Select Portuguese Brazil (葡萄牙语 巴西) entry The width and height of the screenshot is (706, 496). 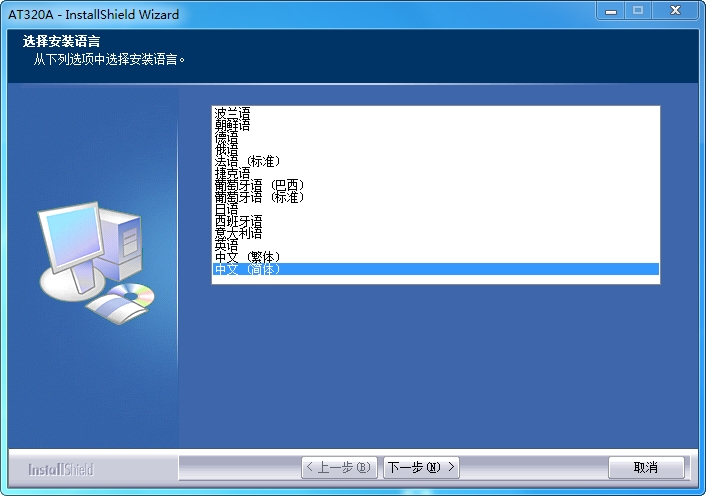pos(259,185)
